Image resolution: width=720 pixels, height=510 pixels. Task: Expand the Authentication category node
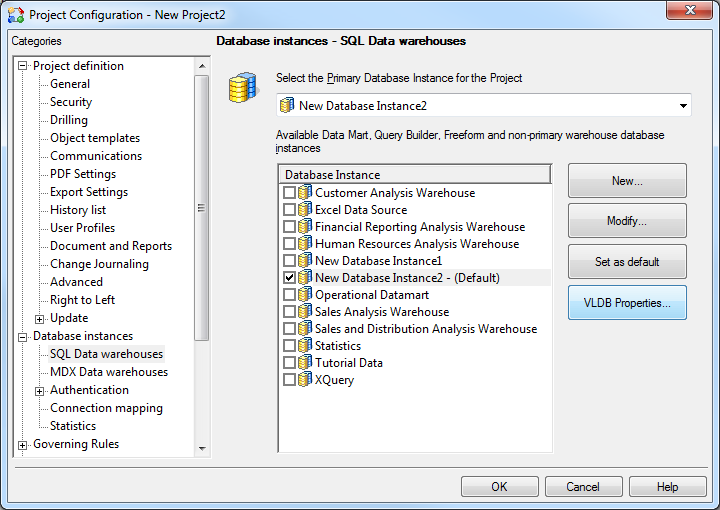[x=40, y=390]
